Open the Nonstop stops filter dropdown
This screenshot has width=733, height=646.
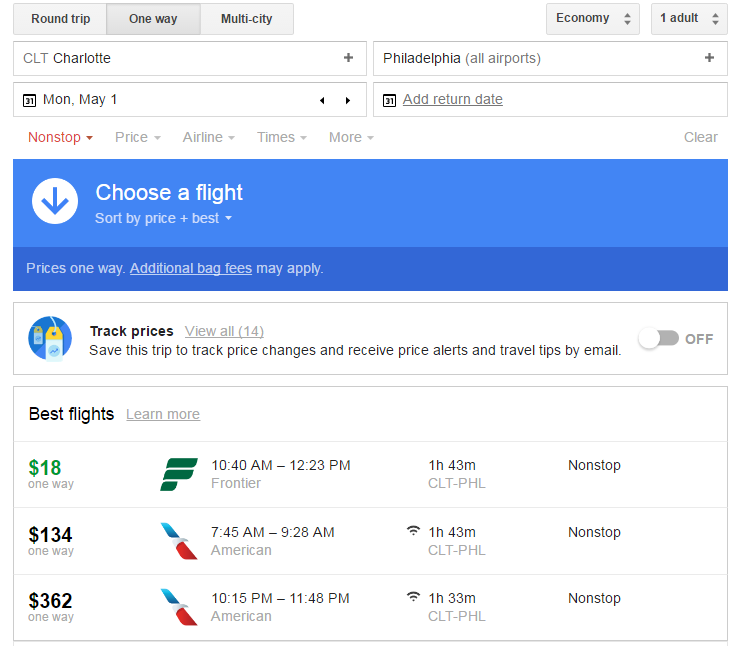(x=60, y=137)
